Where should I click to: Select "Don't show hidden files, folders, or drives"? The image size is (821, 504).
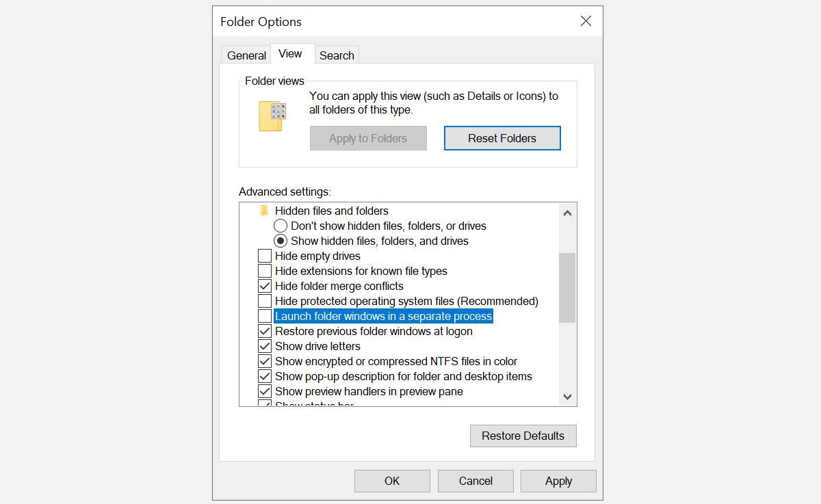[281, 226]
